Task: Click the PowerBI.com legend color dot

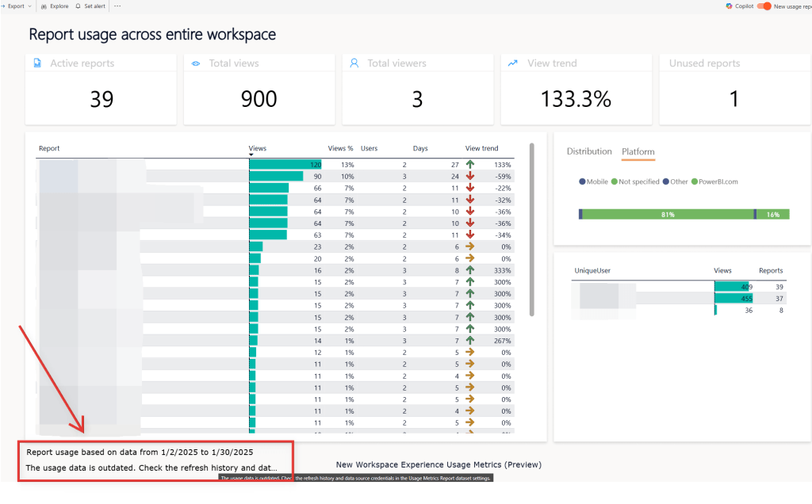Action: [x=695, y=181]
